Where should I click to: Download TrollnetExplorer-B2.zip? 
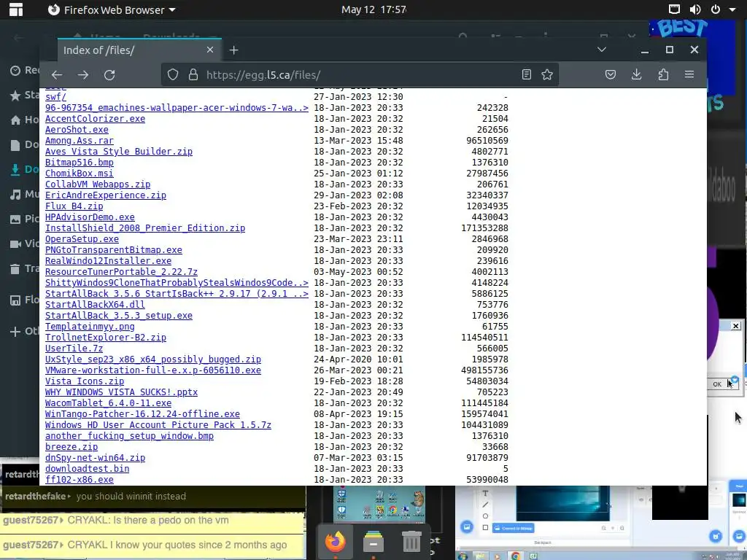[106, 338]
